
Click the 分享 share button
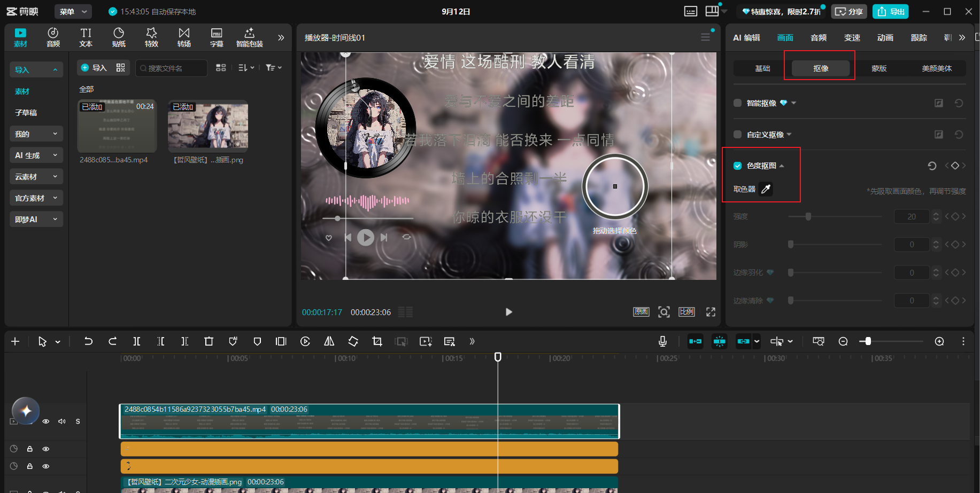tap(849, 11)
